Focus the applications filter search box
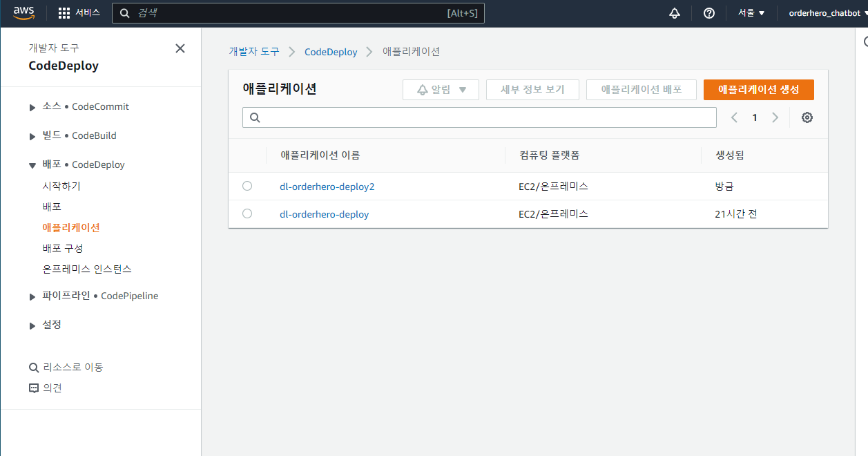This screenshot has width=868, height=456. (x=479, y=117)
